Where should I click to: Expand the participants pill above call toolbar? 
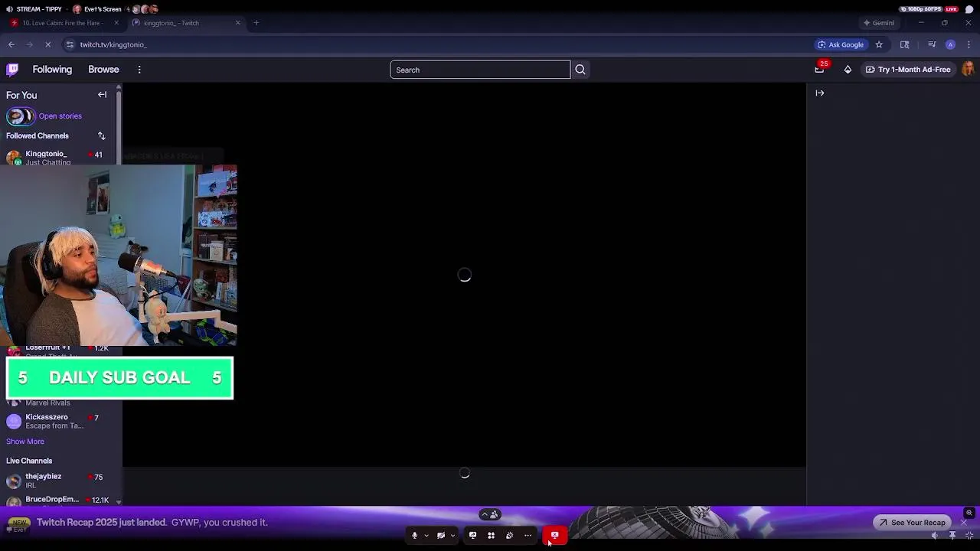pos(490,515)
